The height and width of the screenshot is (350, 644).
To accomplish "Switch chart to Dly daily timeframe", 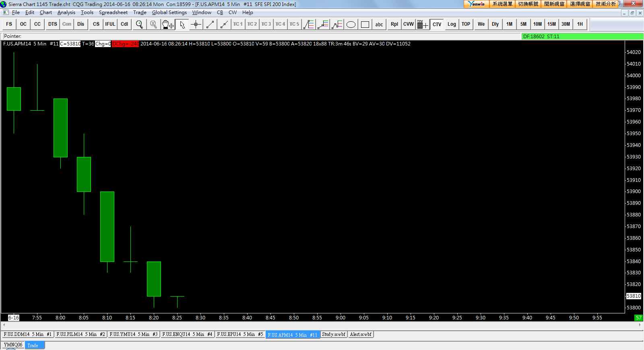I will (x=495, y=24).
